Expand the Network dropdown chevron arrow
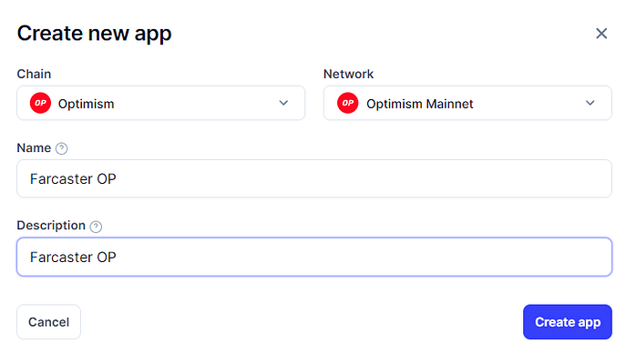This screenshot has height=364, width=626. (590, 103)
